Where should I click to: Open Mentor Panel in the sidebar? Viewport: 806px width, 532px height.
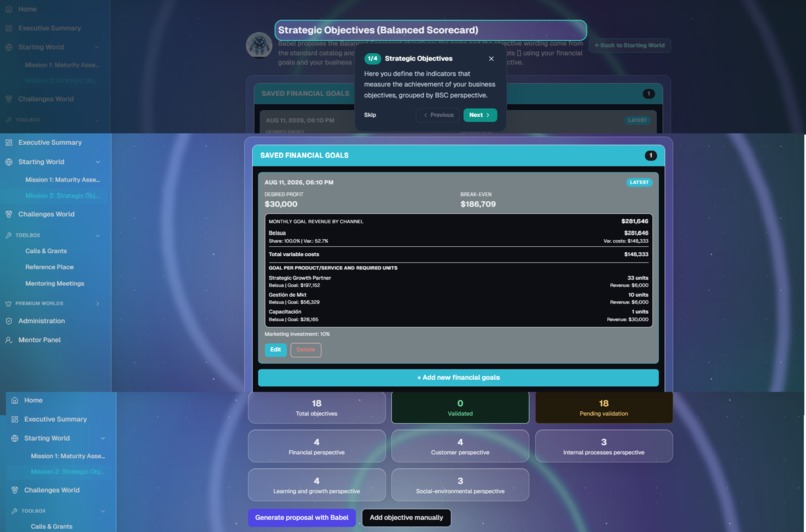39,340
